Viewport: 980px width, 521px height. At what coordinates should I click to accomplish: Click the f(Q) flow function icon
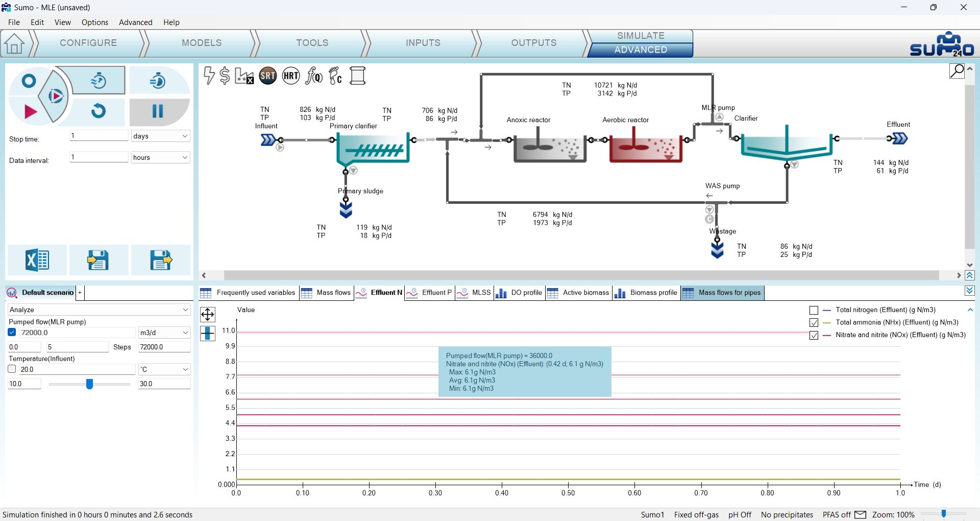[313, 76]
